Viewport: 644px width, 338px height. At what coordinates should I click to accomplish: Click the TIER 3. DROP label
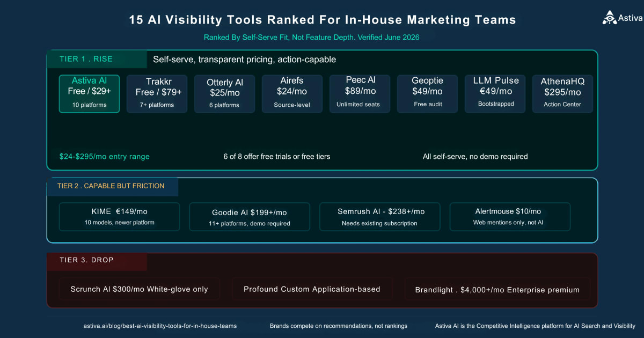tap(86, 260)
